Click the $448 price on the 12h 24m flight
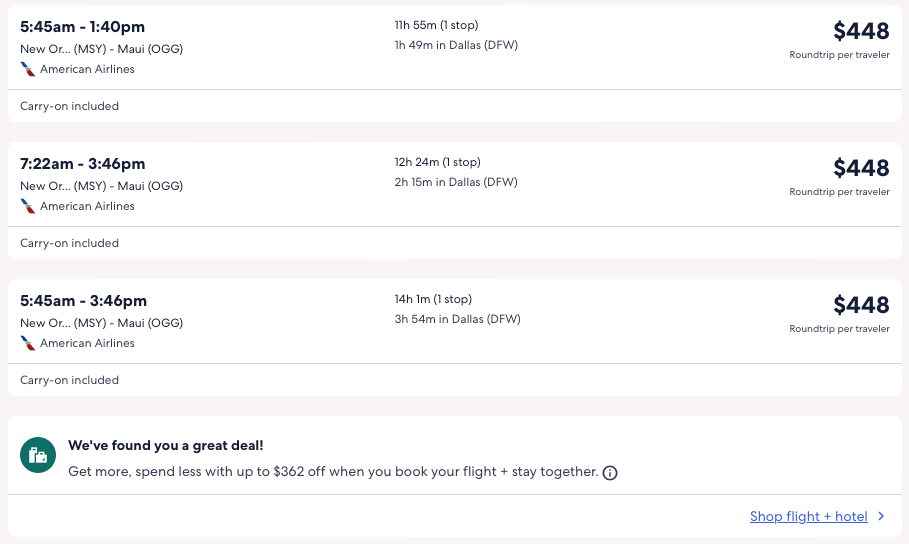 (x=860, y=168)
